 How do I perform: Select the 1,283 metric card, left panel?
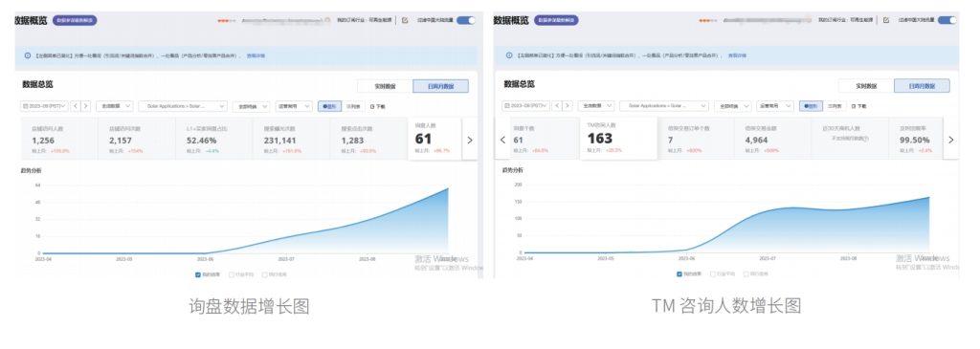click(x=369, y=140)
